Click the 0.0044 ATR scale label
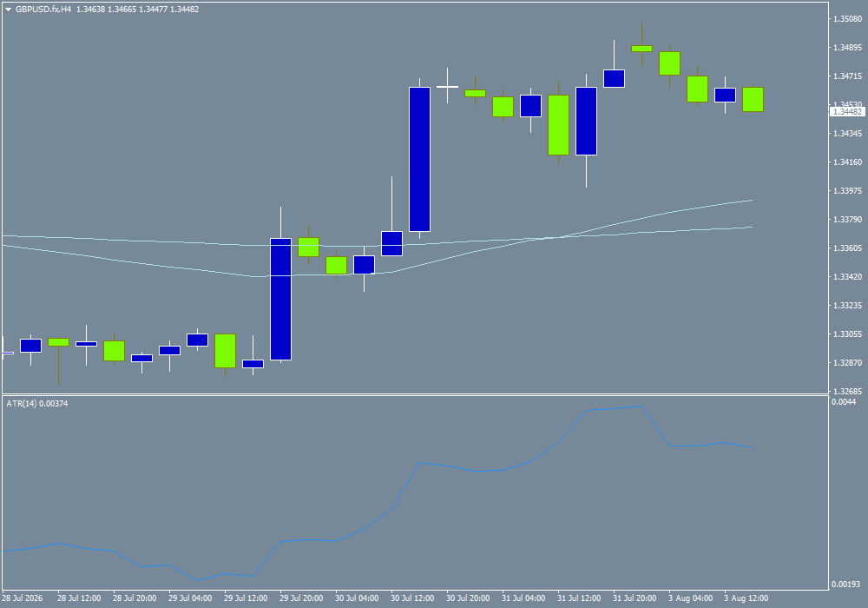Viewport: 868px width, 608px height. [x=844, y=401]
